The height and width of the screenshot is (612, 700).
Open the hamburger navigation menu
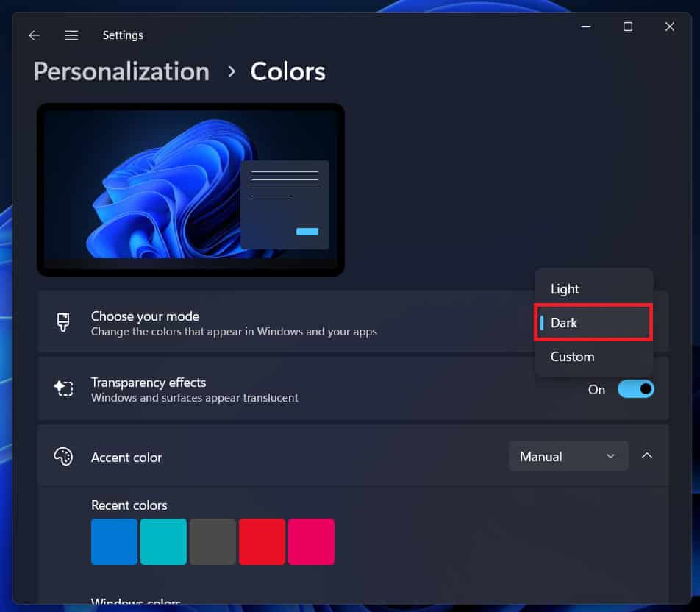71,35
